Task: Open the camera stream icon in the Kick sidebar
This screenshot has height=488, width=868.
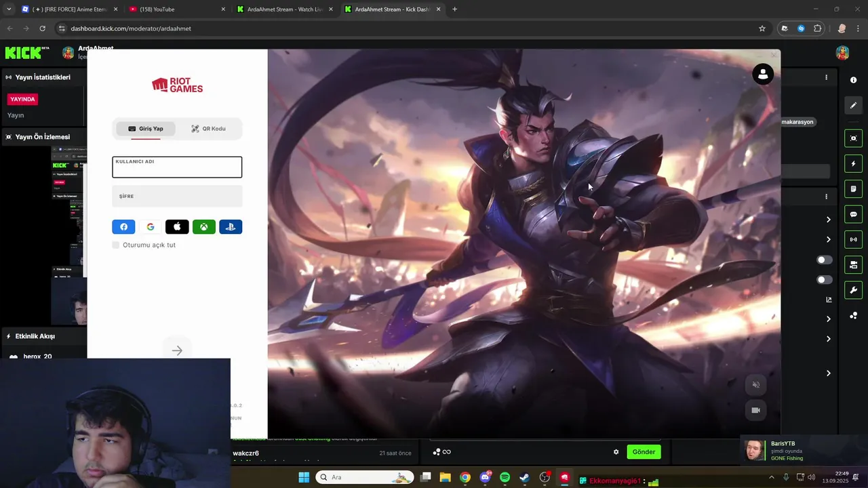Action: [853, 264]
